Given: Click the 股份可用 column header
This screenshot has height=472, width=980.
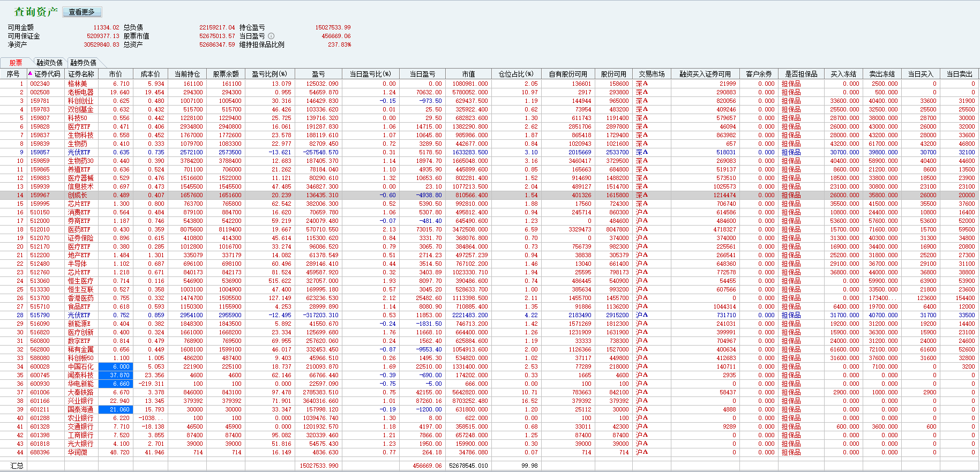Looking at the screenshot, I should (614, 74).
